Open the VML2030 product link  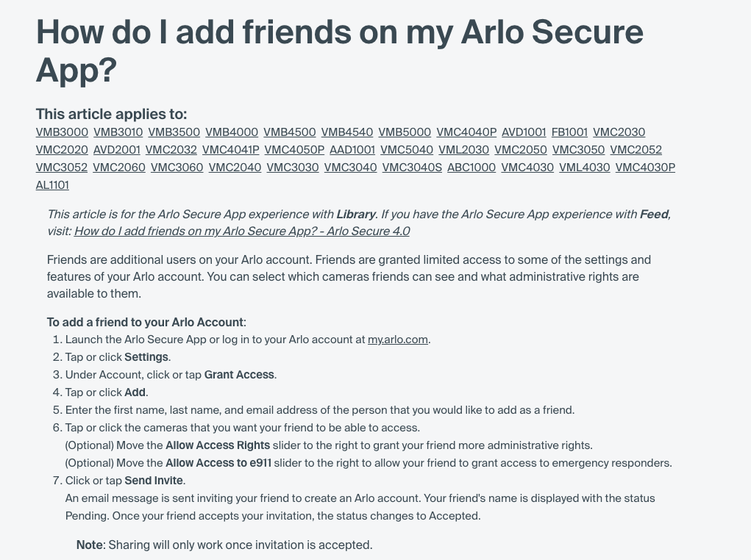click(463, 150)
